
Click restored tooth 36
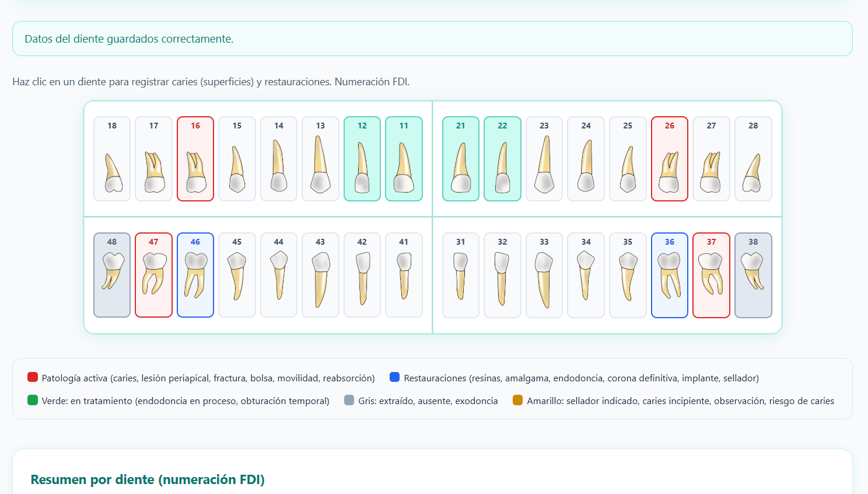[670, 275]
